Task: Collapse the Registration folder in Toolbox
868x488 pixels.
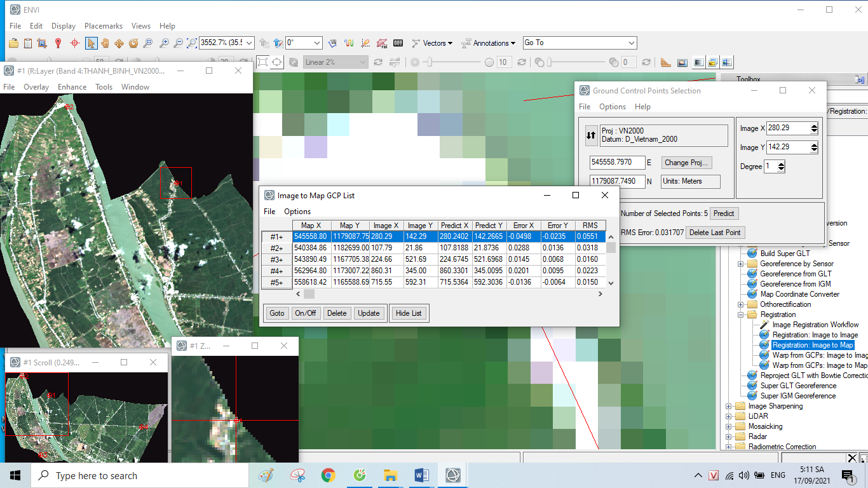Action: [740, 315]
